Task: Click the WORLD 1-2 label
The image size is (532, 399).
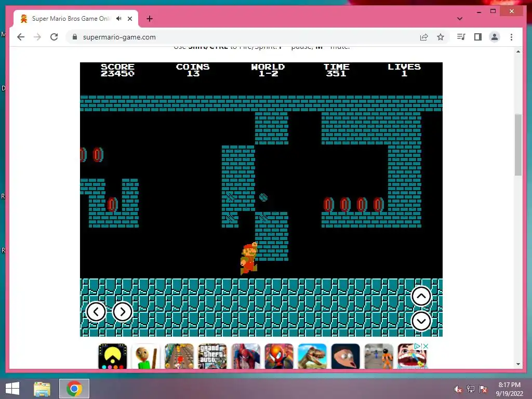Action: pos(268,70)
